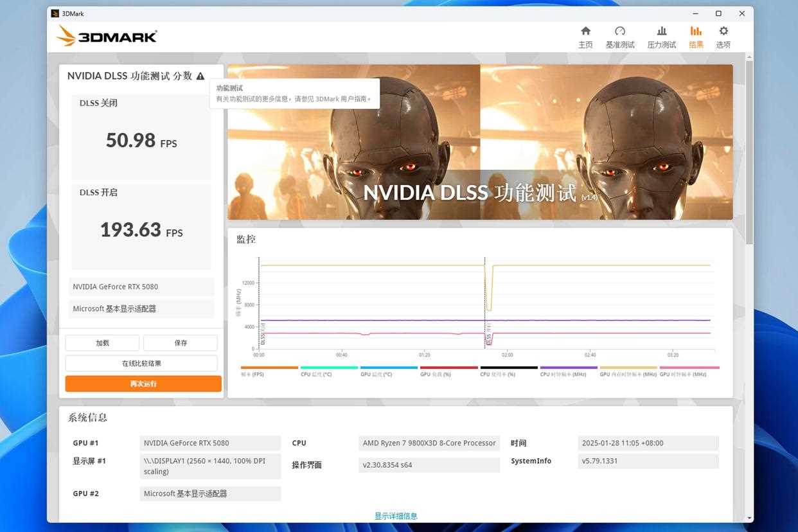Expand 显示详细信息 system details

[x=396, y=516]
